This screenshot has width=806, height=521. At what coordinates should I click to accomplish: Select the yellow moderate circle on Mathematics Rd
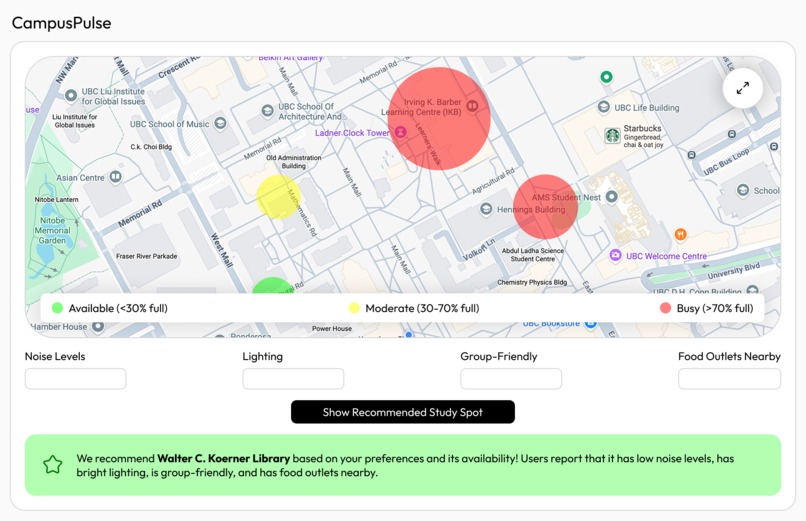(x=279, y=197)
